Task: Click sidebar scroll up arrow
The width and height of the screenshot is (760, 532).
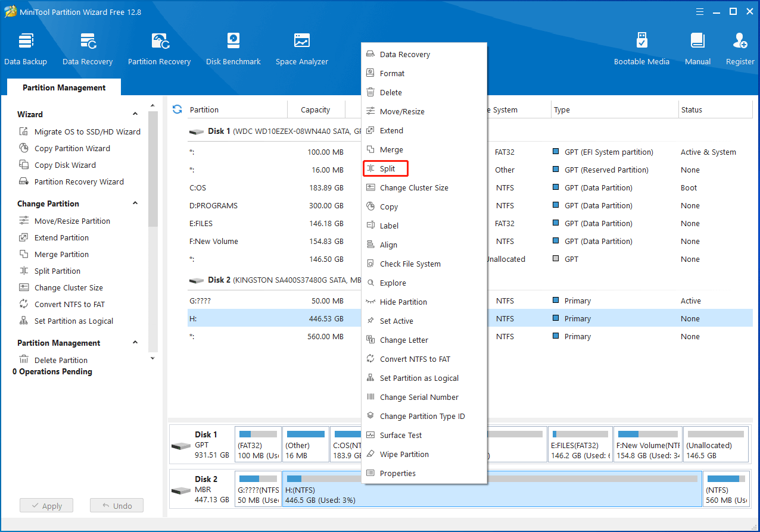Action: click(153, 105)
